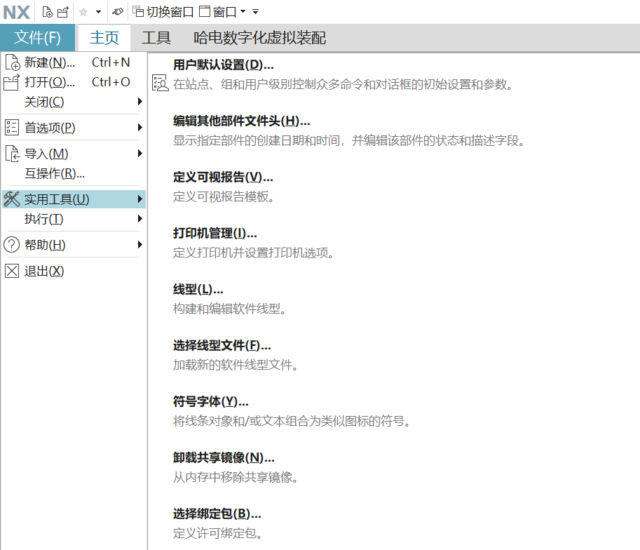
Task: Expand the 导入(M) import submenu
Action: tap(73, 154)
